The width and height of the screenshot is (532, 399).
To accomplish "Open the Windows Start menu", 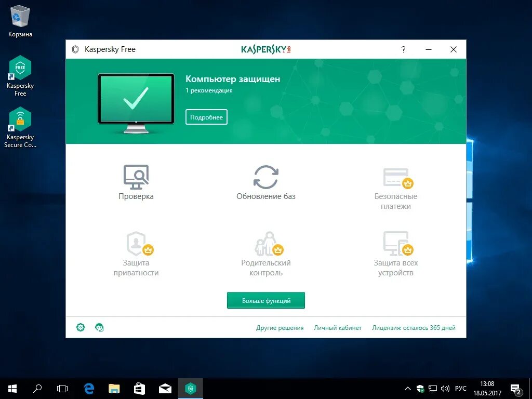I will tap(12, 389).
